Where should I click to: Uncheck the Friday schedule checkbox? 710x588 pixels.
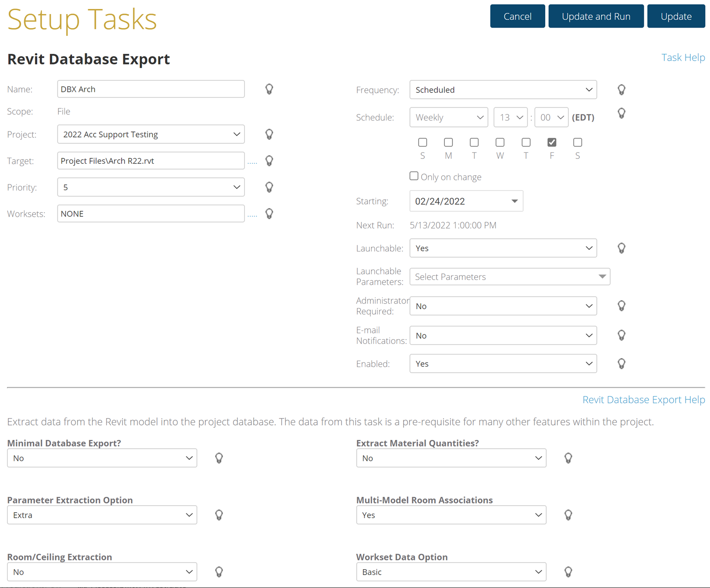tap(552, 142)
